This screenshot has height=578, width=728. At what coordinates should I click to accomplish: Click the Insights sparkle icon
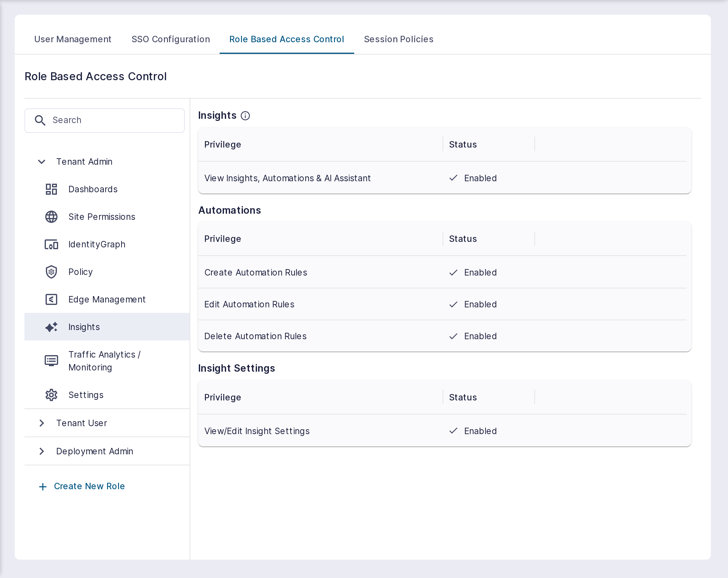[x=51, y=327]
